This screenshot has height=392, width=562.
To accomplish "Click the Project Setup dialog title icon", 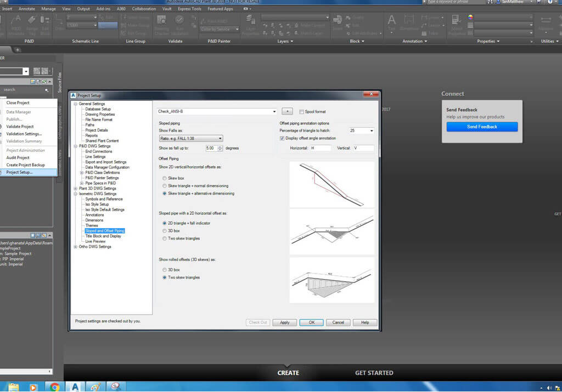I will tap(74, 95).
